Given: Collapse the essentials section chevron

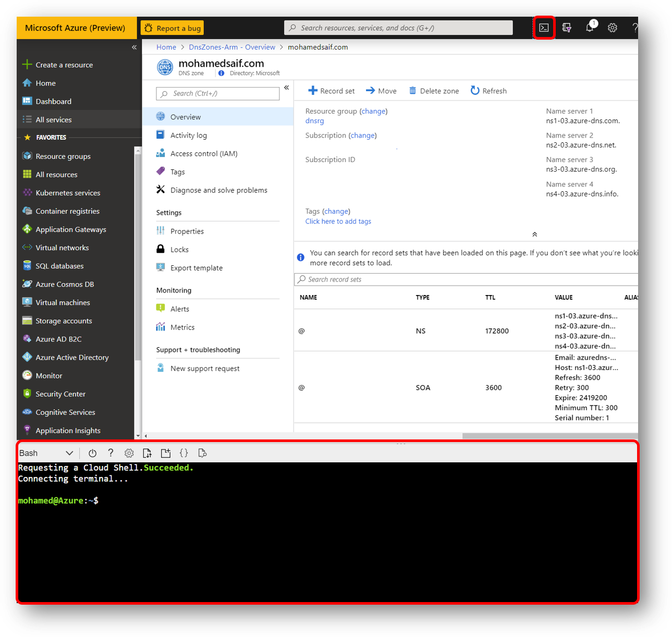Looking at the screenshot, I should point(534,235).
